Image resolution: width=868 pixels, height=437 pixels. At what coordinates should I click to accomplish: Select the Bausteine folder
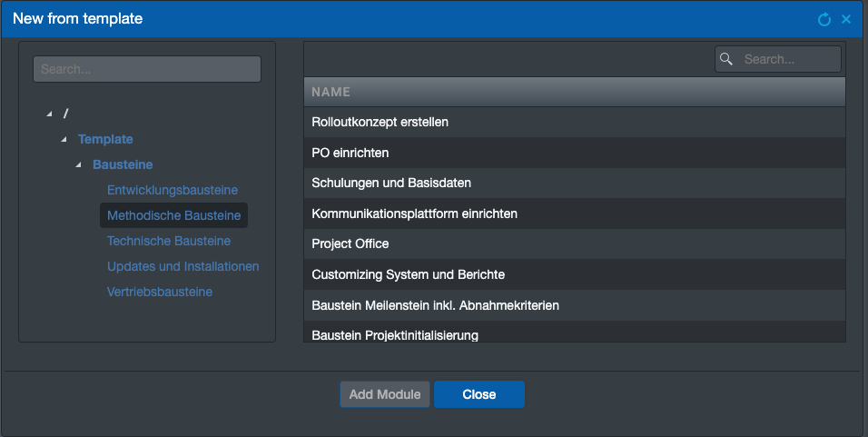pyautogui.click(x=123, y=164)
